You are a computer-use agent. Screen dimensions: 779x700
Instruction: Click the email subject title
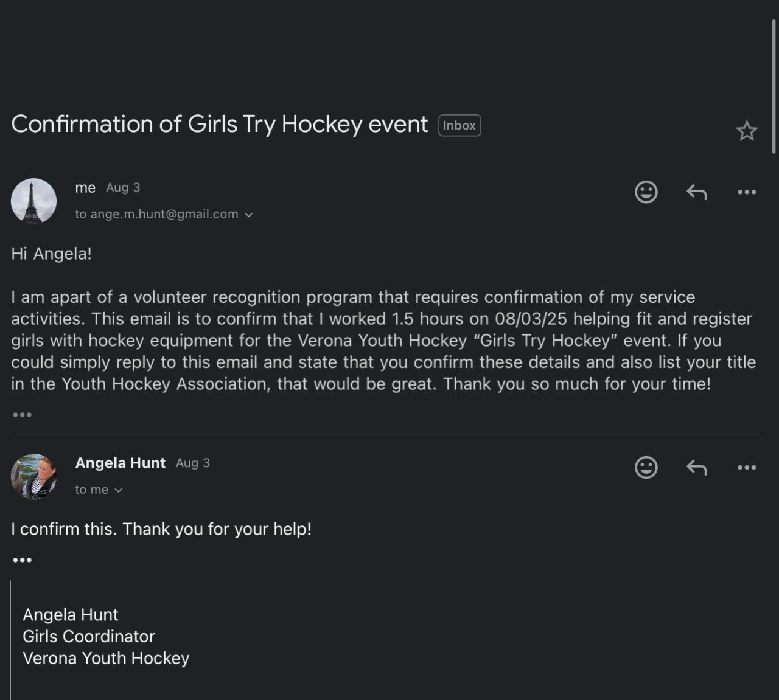[220, 124]
